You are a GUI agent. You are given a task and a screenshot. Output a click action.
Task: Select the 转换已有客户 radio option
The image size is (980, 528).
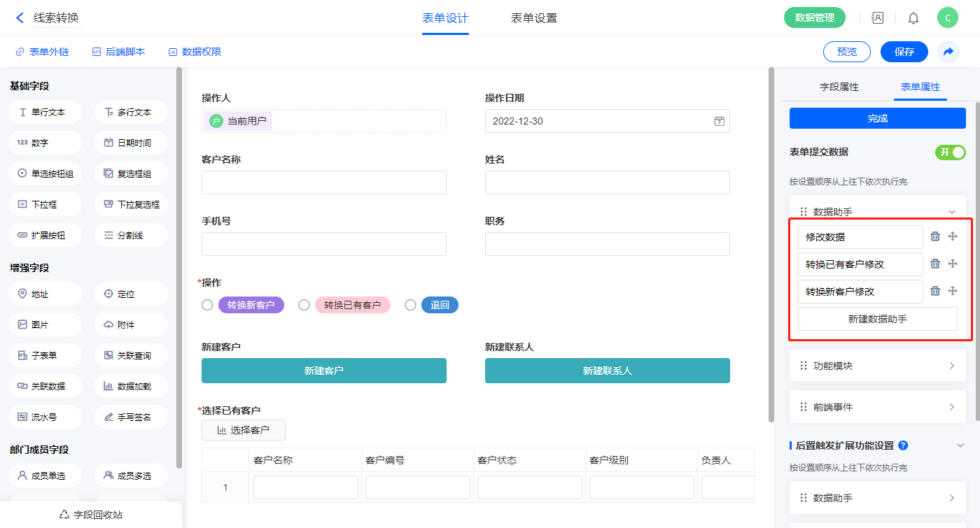pos(304,305)
